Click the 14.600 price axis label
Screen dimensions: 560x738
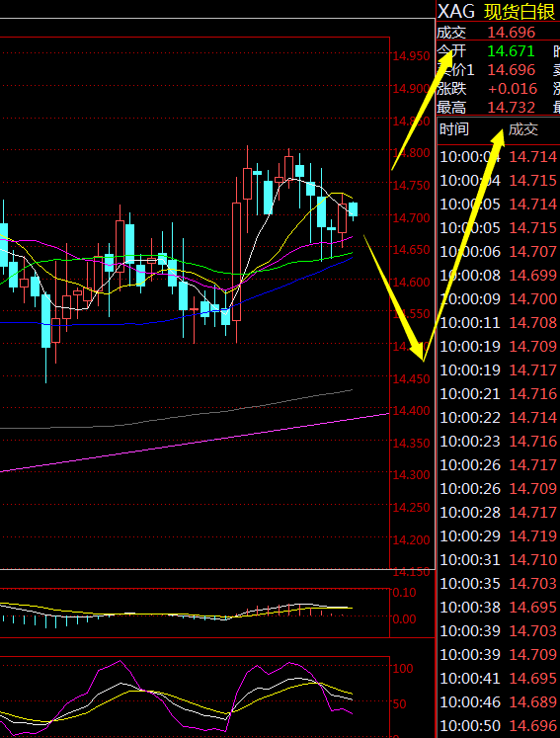(x=411, y=282)
